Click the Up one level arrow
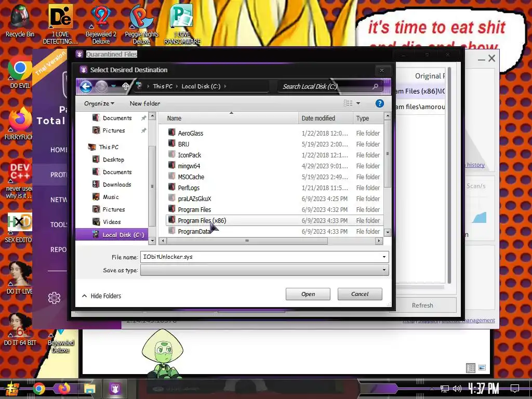The height and width of the screenshot is (399, 532). pyautogui.click(x=126, y=87)
